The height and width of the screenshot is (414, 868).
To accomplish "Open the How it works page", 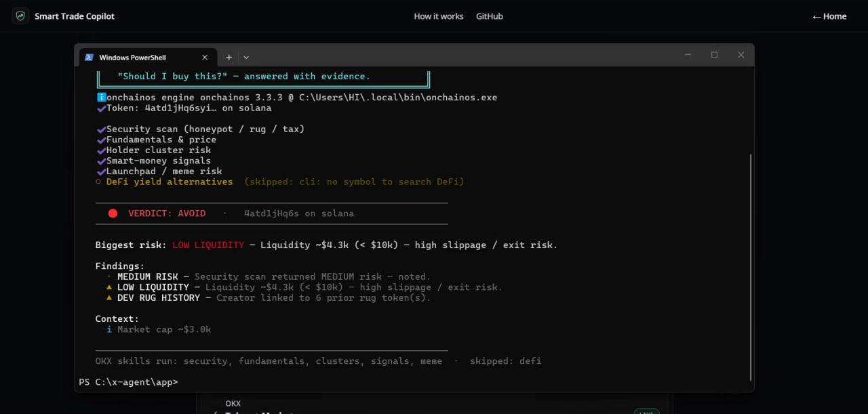I will tap(439, 16).
